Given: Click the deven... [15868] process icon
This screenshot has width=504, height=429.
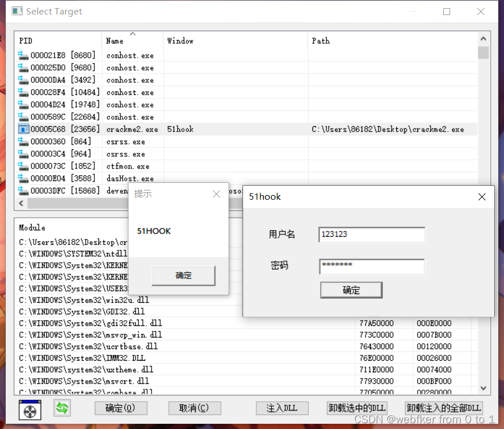Looking at the screenshot, I should (x=22, y=190).
